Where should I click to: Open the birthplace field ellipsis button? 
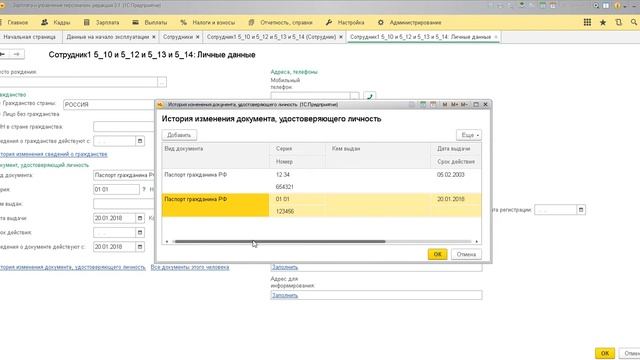tap(162, 82)
